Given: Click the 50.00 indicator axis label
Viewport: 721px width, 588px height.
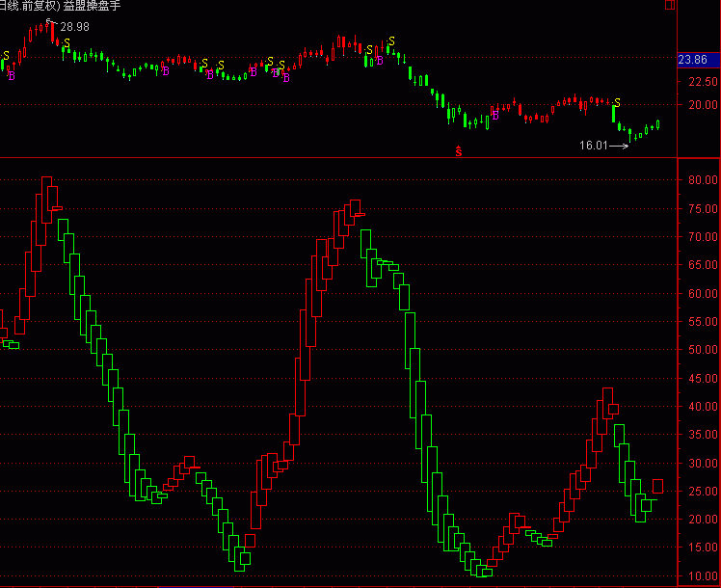Looking at the screenshot, I should tap(703, 350).
